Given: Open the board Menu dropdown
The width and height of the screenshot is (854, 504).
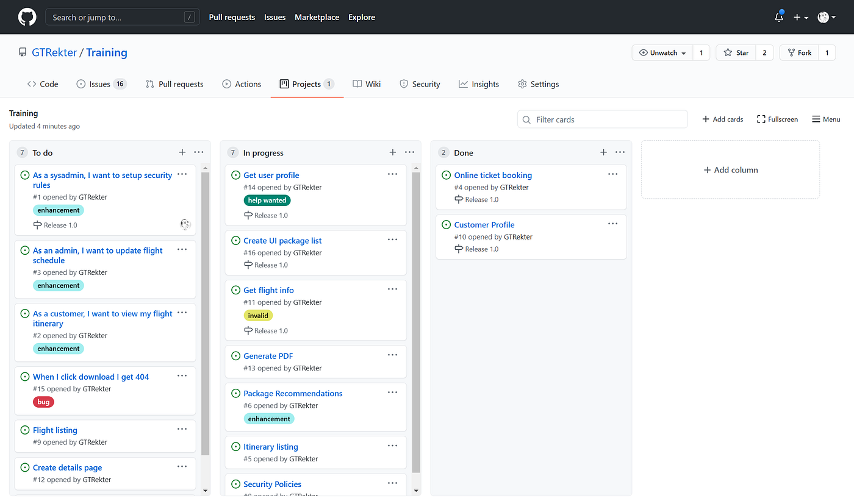Looking at the screenshot, I should click(x=825, y=119).
